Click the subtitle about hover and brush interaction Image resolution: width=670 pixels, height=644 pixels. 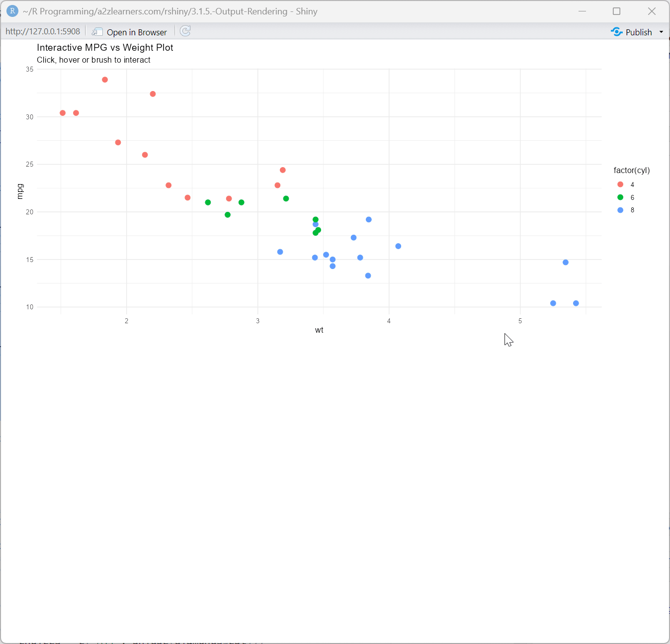(93, 60)
